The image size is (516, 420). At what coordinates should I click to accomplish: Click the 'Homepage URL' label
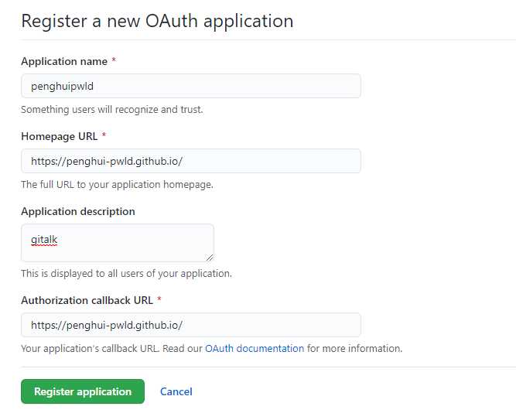59,136
